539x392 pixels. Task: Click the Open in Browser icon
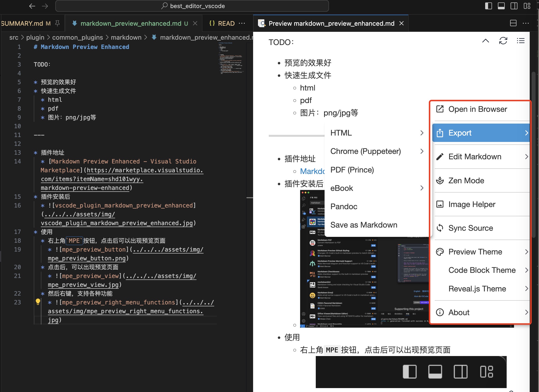pos(440,109)
